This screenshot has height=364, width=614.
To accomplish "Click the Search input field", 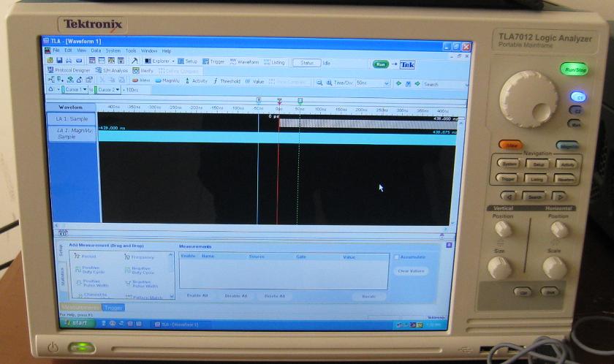I will tap(446, 85).
